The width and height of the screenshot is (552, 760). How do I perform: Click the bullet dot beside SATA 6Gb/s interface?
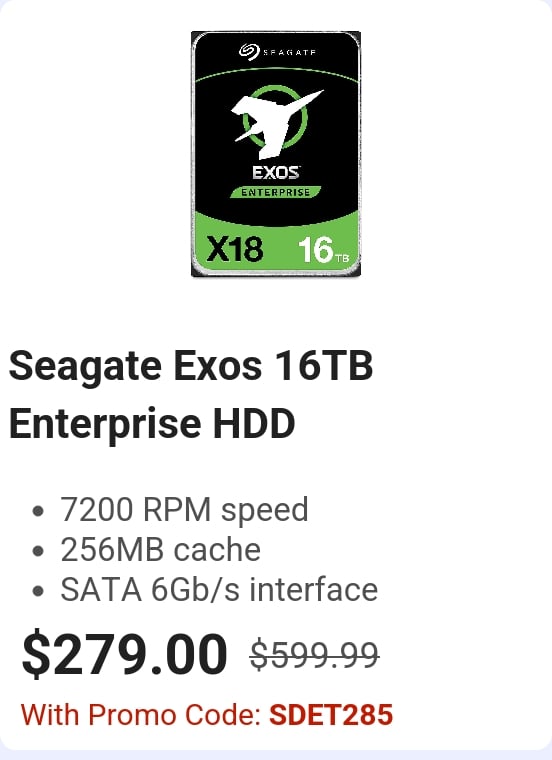click(38, 591)
